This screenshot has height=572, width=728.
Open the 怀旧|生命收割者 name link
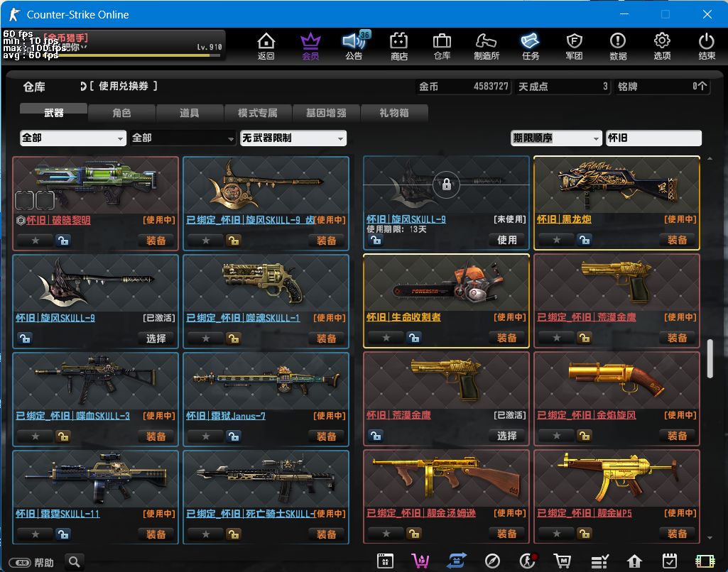[403, 317]
